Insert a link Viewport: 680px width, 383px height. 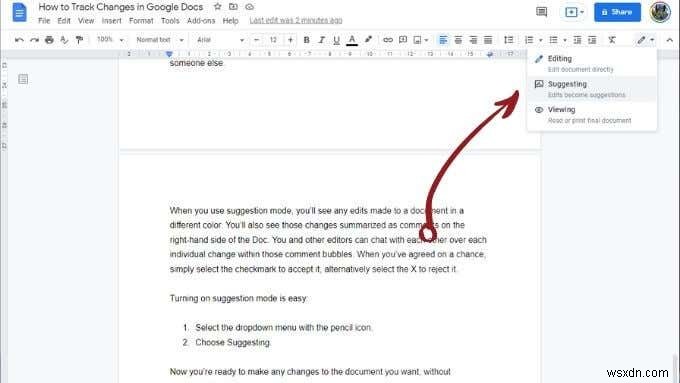click(388, 40)
